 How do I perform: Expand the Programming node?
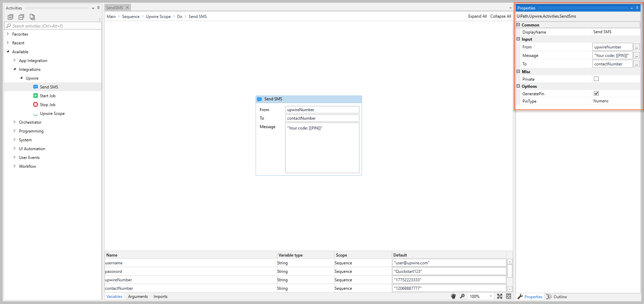tap(15, 131)
